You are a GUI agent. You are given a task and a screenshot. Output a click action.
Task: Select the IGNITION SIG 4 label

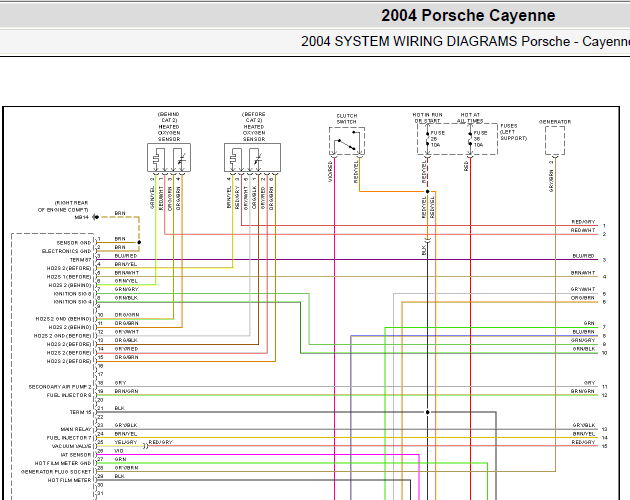click(x=72, y=302)
